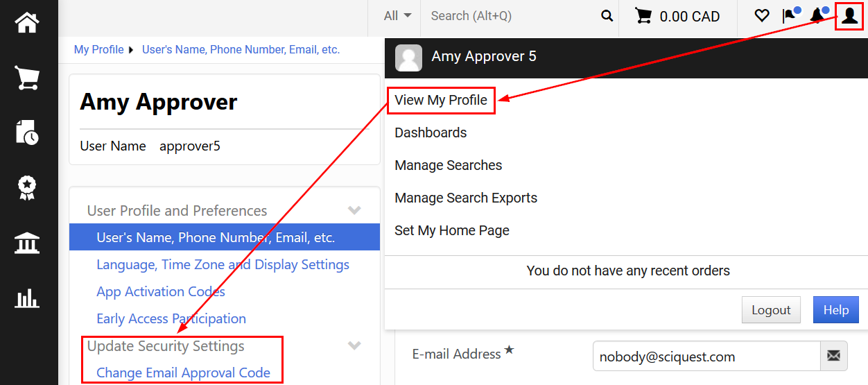Screen dimensions: 868x385
Task: Open Orders document-clock sidebar icon
Action: (x=28, y=132)
